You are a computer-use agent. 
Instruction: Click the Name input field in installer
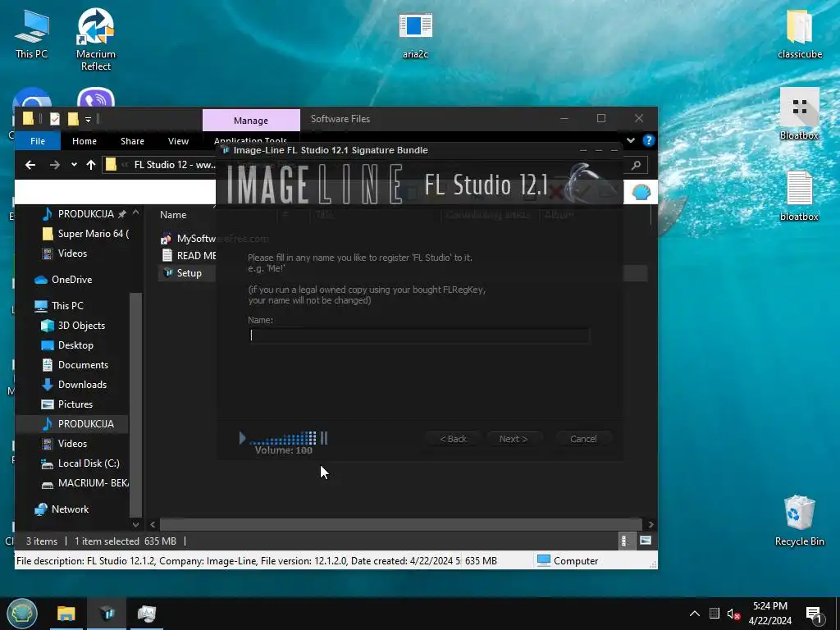[419, 336]
